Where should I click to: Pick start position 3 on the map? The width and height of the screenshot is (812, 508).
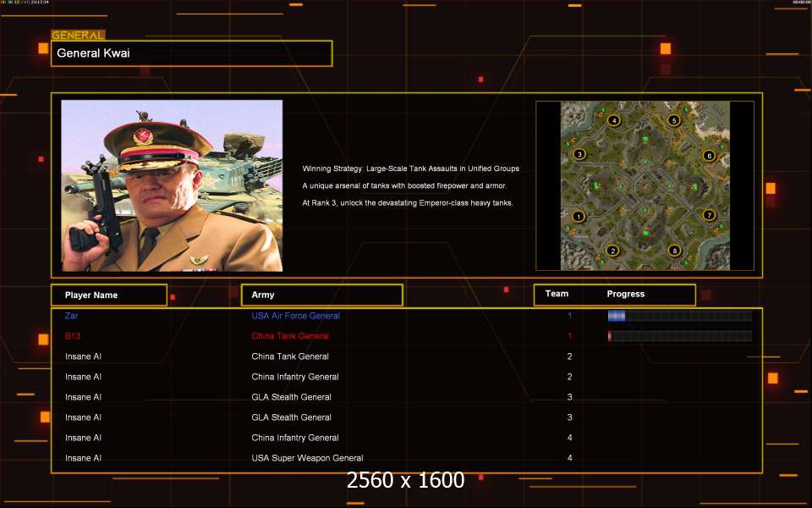(x=579, y=154)
